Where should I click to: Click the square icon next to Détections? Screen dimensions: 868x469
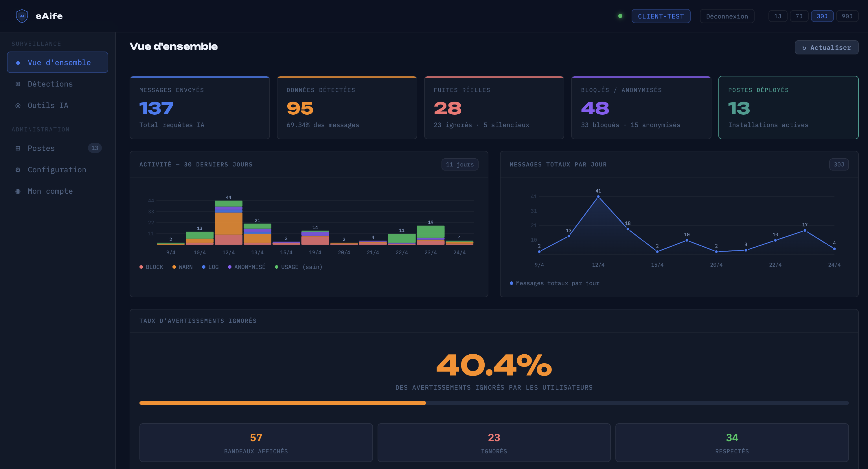(x=18, y=84)
